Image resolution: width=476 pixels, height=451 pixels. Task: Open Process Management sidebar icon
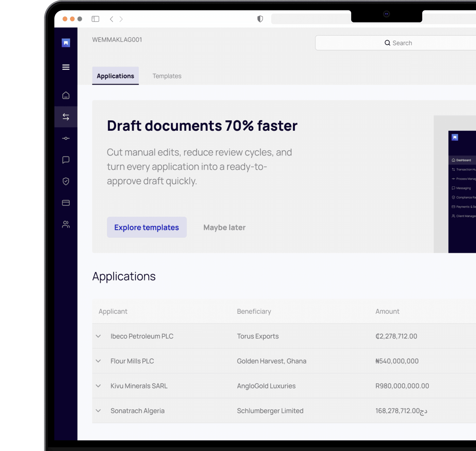[66, 138]
